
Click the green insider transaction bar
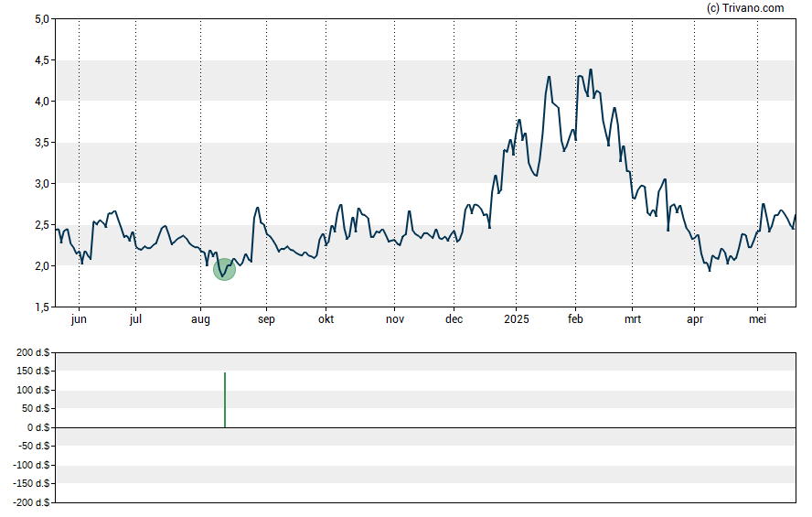[x=225, y=400]
